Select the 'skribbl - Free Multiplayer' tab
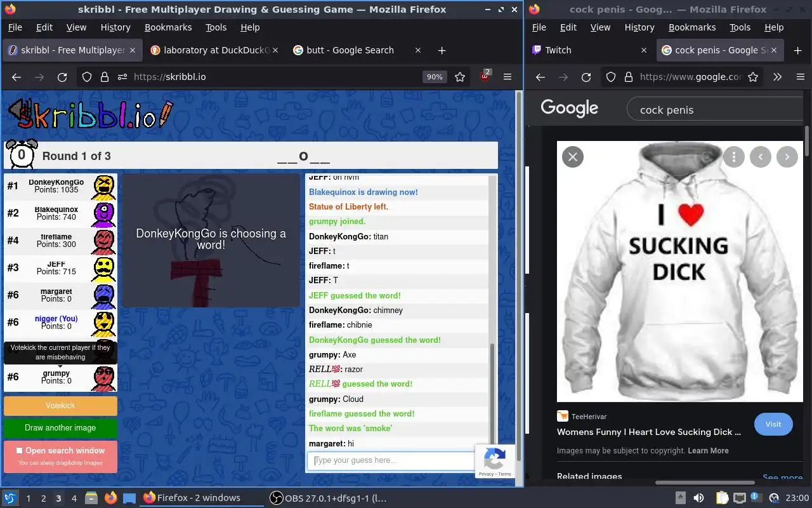This screenshot has height=508, width=812. coord(72,50)
